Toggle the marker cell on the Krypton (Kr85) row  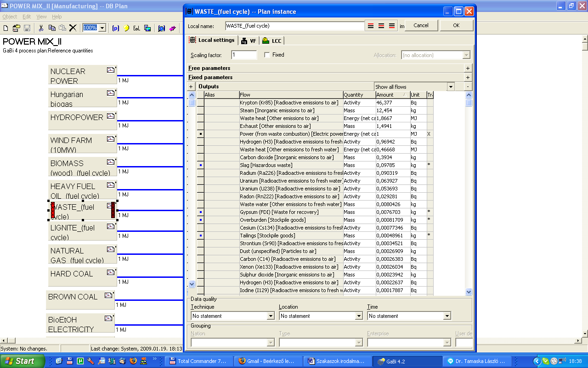click(x=201, y=103)
